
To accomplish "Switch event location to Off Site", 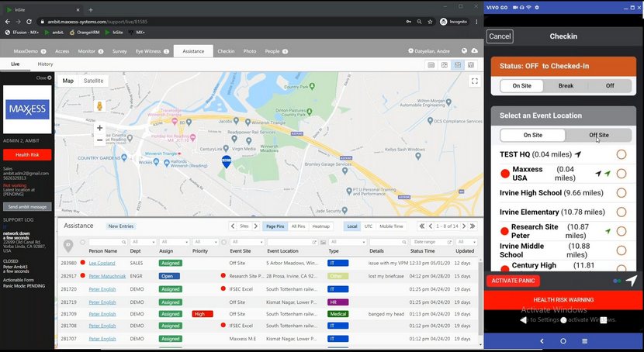I will 599,135.
